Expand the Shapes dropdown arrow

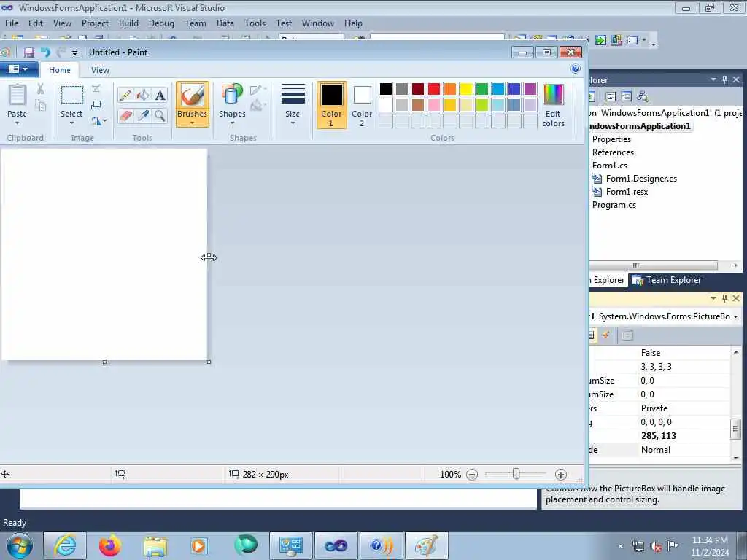232,123
